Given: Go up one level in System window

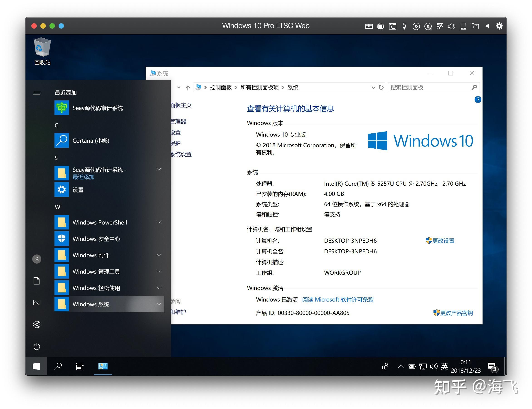Looking at the screenshot, I should point(188,87).
